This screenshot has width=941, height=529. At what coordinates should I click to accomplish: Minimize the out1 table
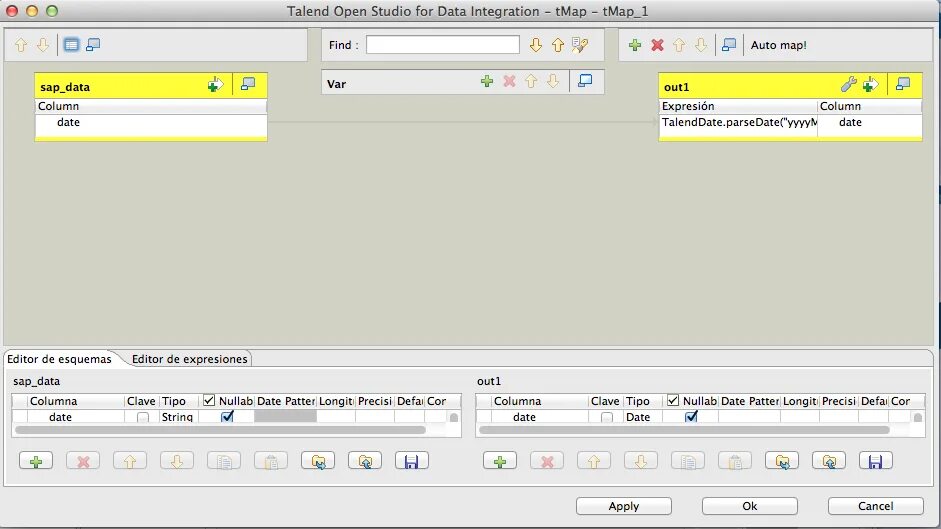point(903,85)
